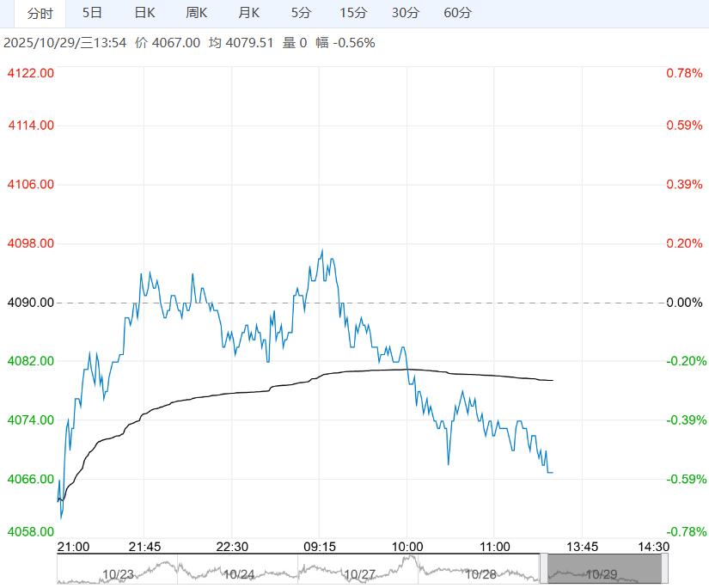Jump to 10/27 in the navigator
The height and width of the screenshot is (588, 709).
359,574
